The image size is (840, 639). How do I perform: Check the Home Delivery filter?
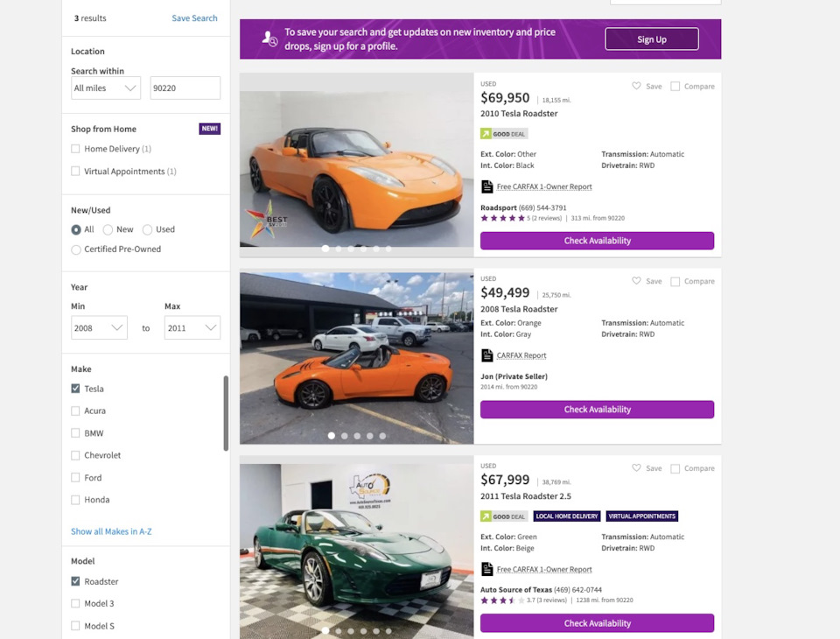coord(75,149)
